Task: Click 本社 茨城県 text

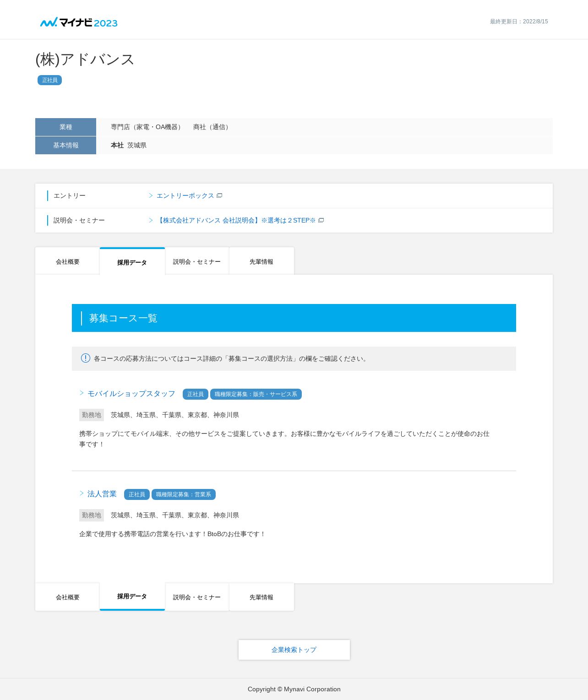Action: 129,145
